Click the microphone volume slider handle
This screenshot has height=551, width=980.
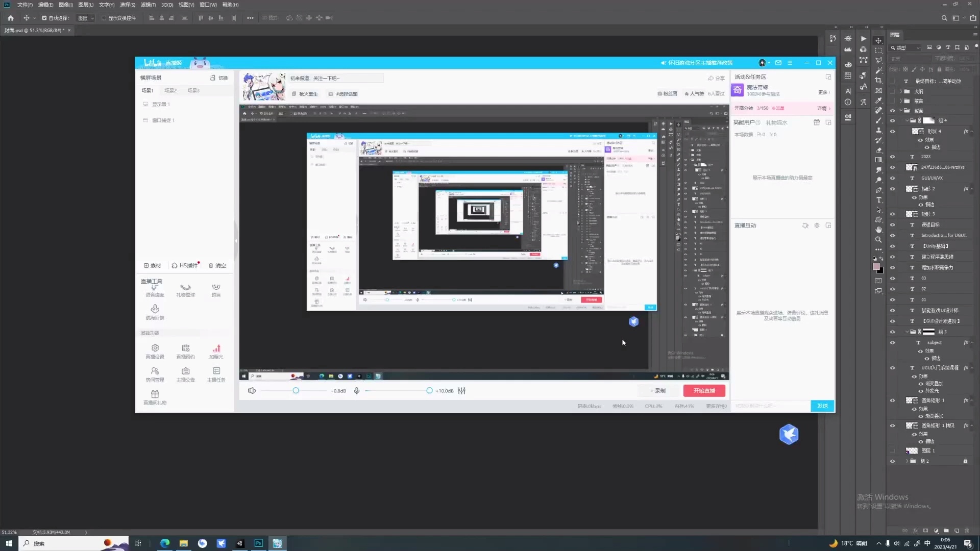pyautogui.click(x=429, y=391)
